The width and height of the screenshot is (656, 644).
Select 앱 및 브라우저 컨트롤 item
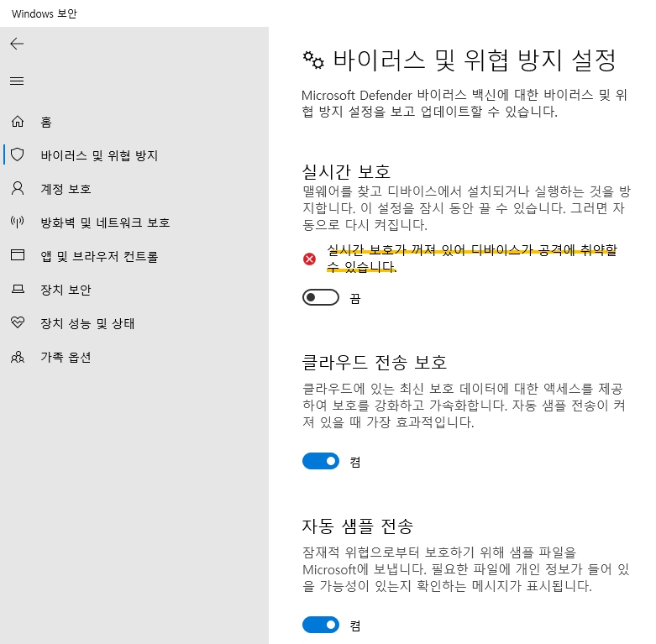point(99,256)
